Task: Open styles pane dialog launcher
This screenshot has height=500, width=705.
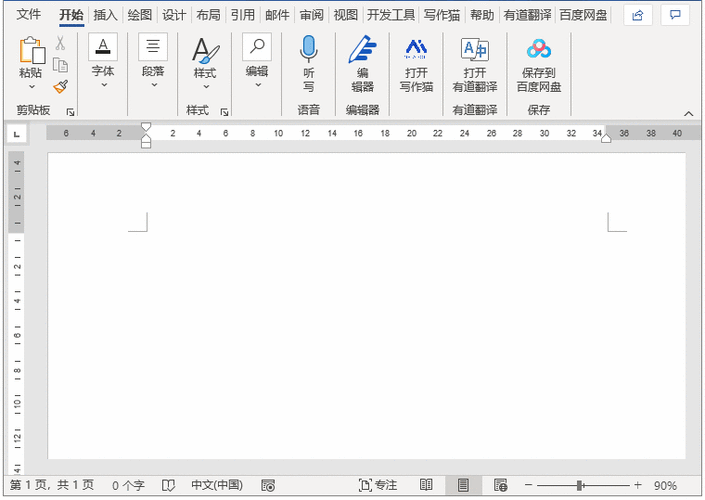Action: (x=224, y=112)
